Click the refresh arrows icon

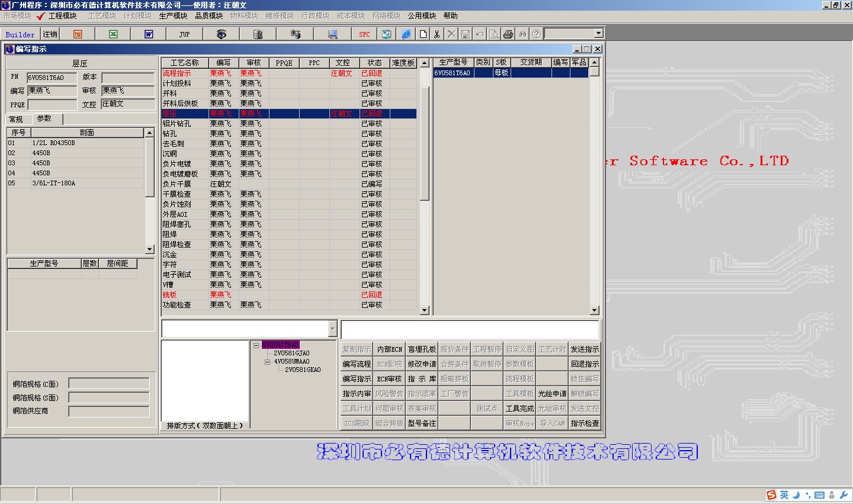[x=386, y=34]
